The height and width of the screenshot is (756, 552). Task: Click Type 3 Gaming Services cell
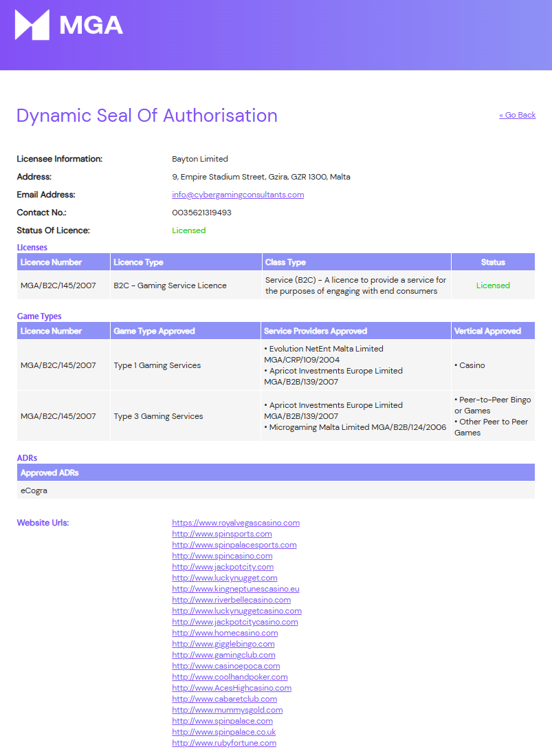[186, 416]
